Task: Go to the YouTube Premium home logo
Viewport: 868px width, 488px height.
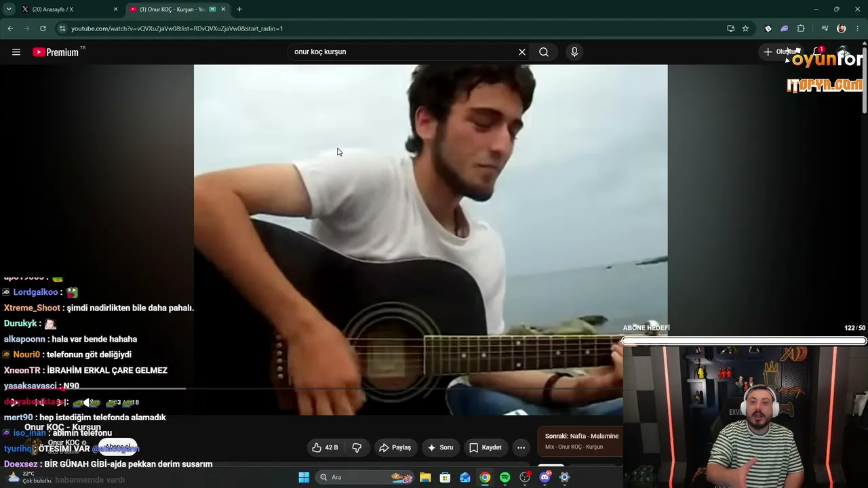Action: [56, 52]
